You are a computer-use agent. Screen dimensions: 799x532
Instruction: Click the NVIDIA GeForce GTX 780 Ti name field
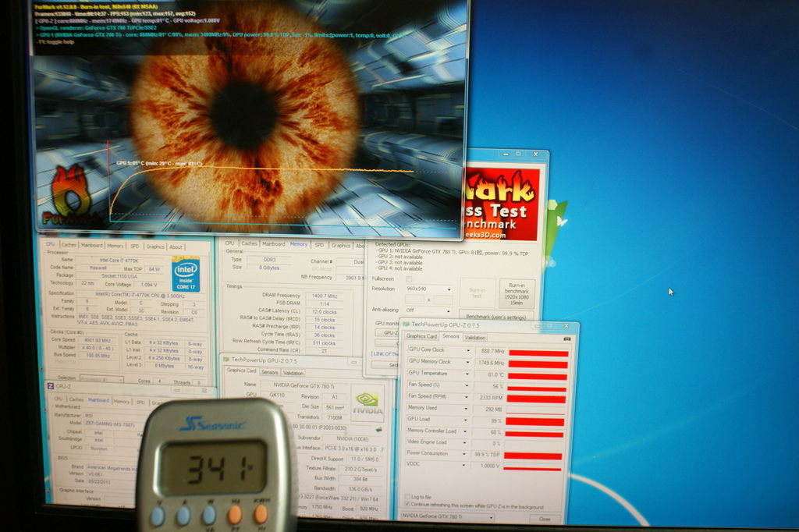coord(304,386)
